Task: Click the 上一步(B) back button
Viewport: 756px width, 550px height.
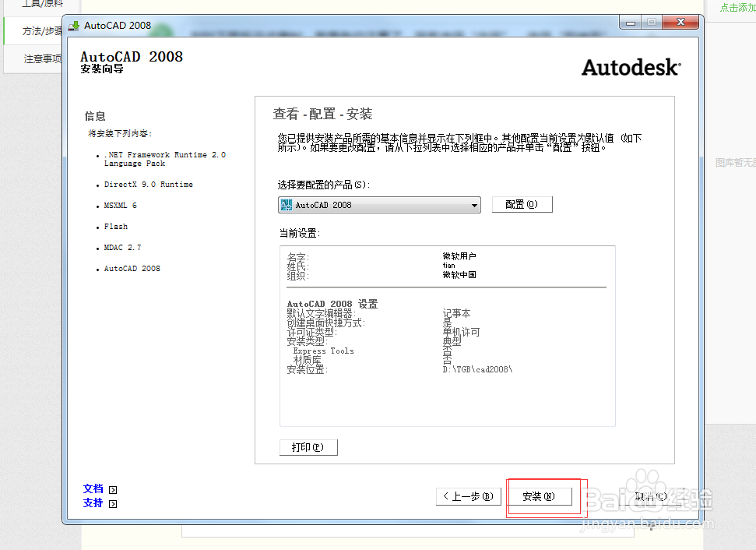Action: (x=469, y=496)
